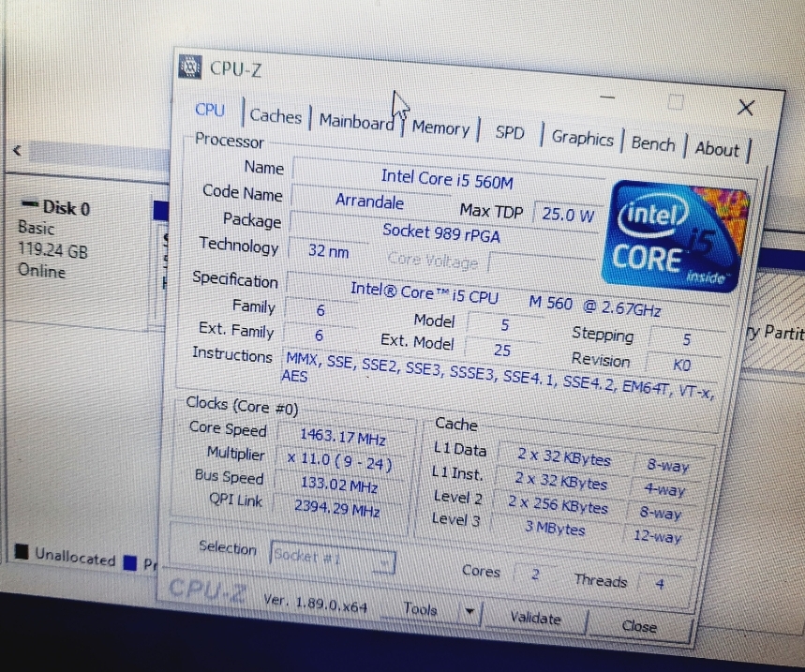Minimize the CPU-Z window
Image resolution: width=805 pixels, height=672 pixels.
[x=607, y=96]
